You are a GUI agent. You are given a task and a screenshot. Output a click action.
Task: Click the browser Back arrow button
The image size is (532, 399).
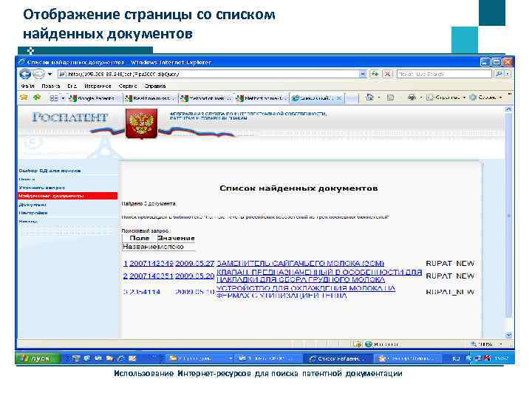coord(25,74)
